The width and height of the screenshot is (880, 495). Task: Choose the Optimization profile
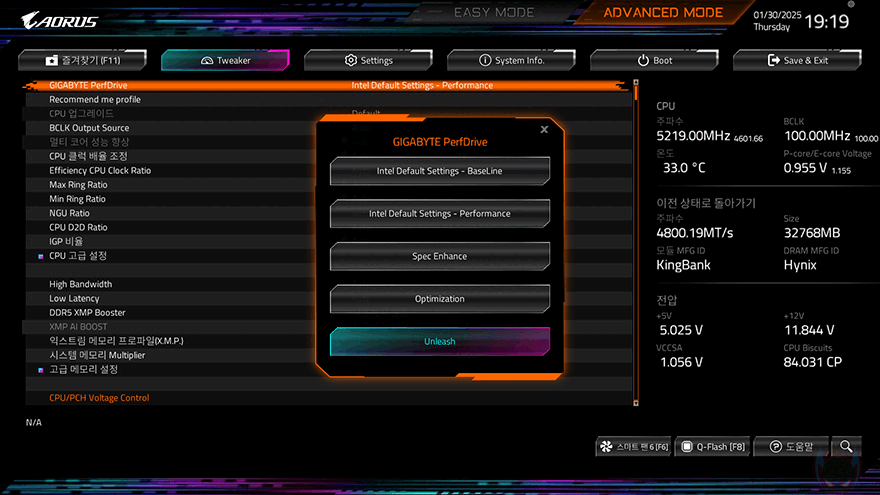click(439, 299)
